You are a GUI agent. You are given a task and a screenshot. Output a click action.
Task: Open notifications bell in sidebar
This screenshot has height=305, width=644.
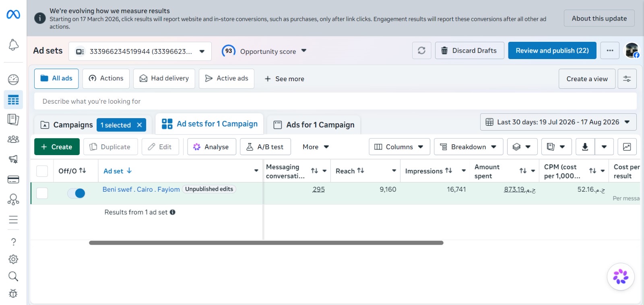coord(13,45)
